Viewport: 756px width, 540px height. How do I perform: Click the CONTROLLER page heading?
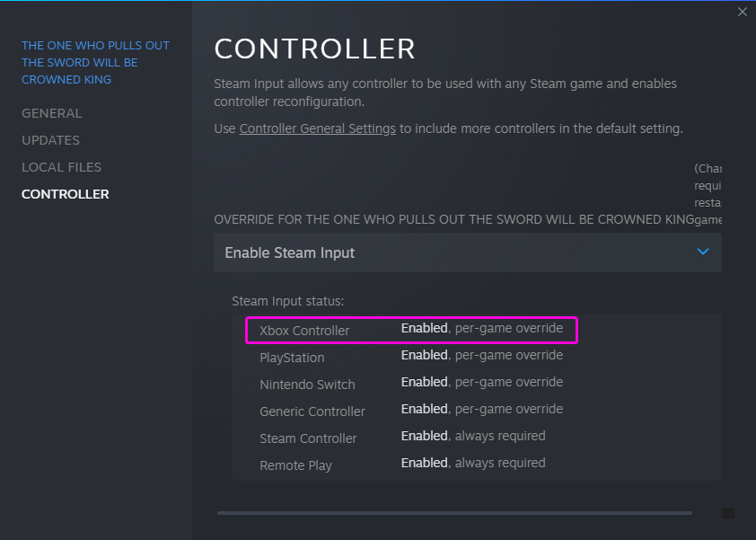pos(314,48)
